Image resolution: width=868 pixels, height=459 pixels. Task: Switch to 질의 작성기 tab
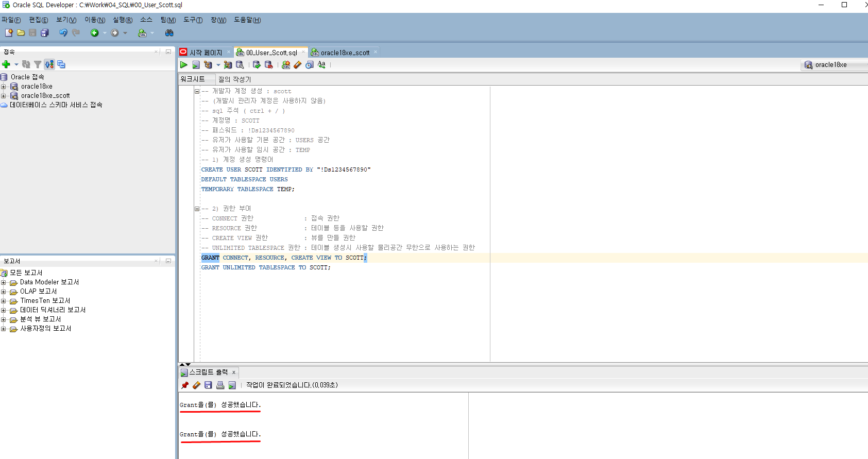click(x=235, y=79)
